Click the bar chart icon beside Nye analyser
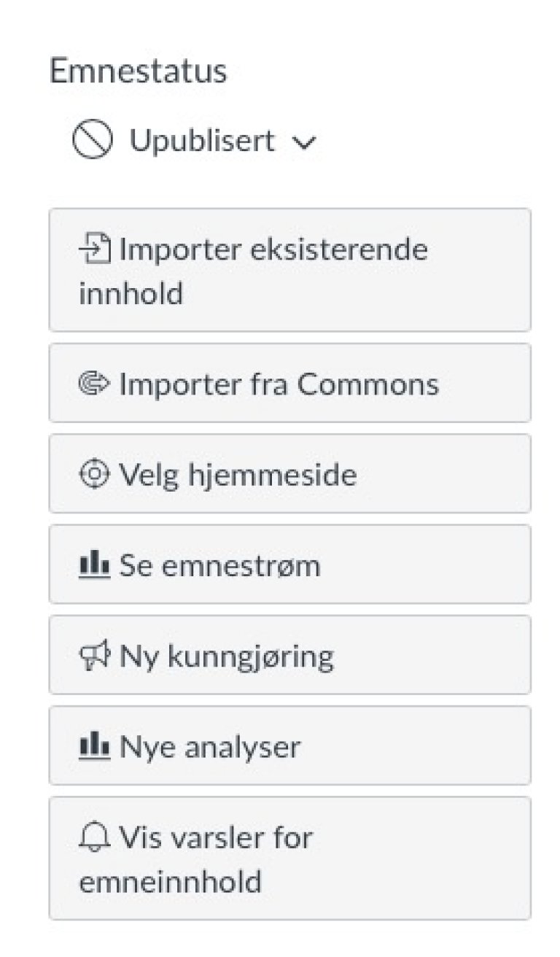 tap(94, 746)
